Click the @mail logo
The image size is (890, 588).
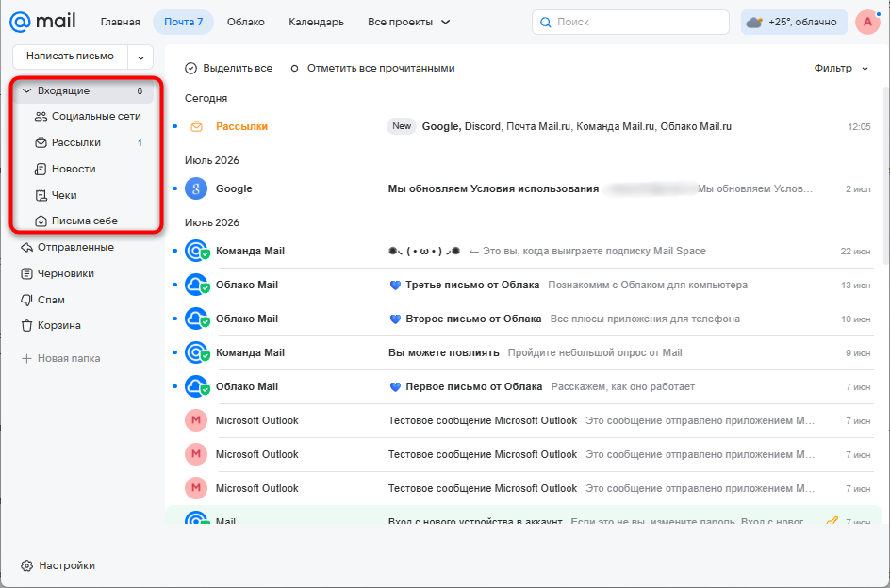coord(42,22)
